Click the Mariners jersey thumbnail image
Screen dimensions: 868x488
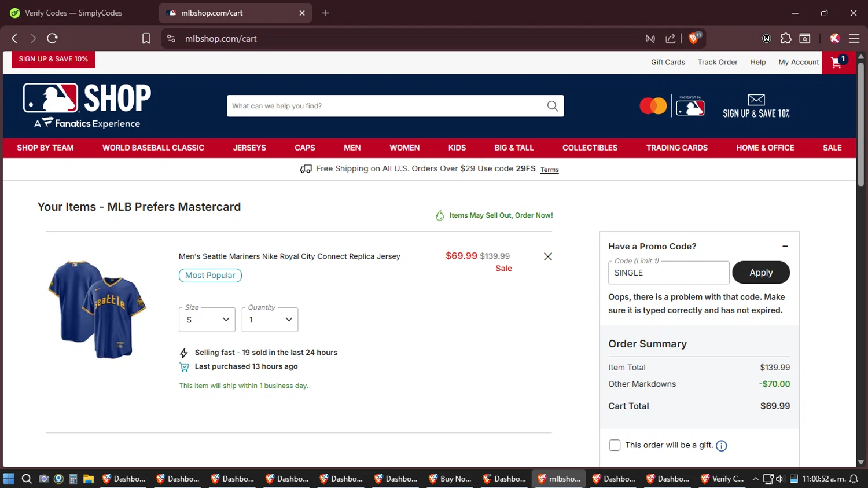97,310
